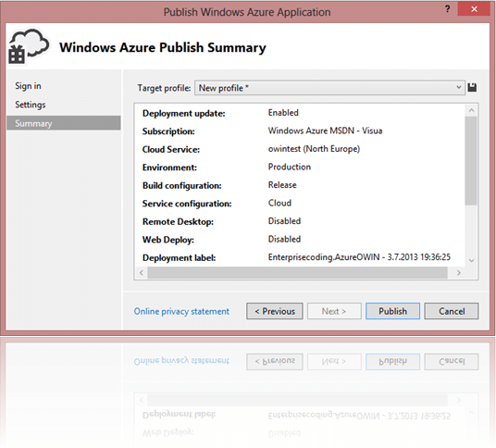The height and width of the screenshot is (448, 496).
Task: Select the 'Cloud' service configuration value
Action: (279, 203)
